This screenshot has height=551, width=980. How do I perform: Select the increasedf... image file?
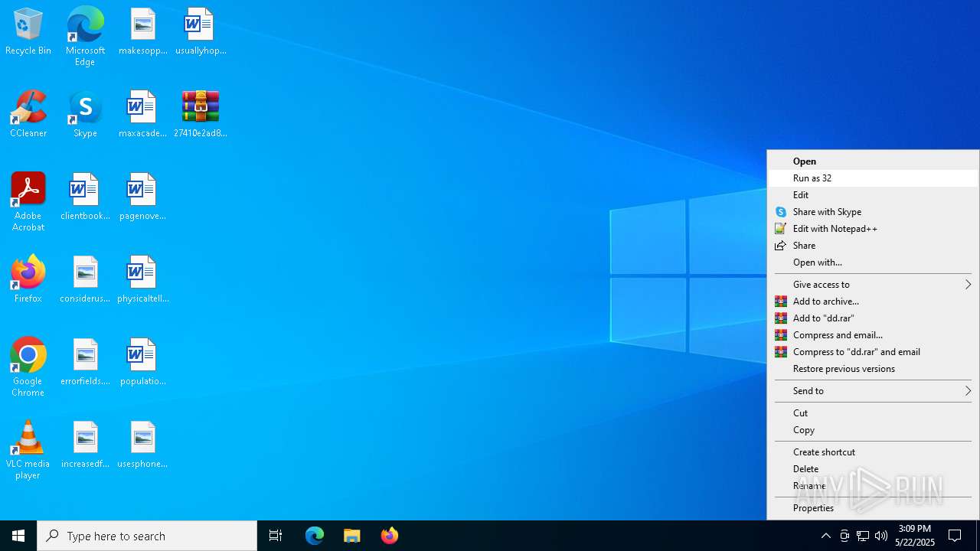coord(85,445)
